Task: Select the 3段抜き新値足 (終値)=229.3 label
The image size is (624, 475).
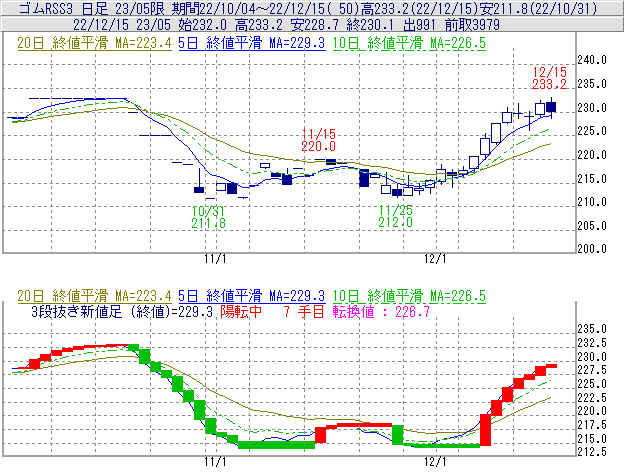Action: click(122, 311)
